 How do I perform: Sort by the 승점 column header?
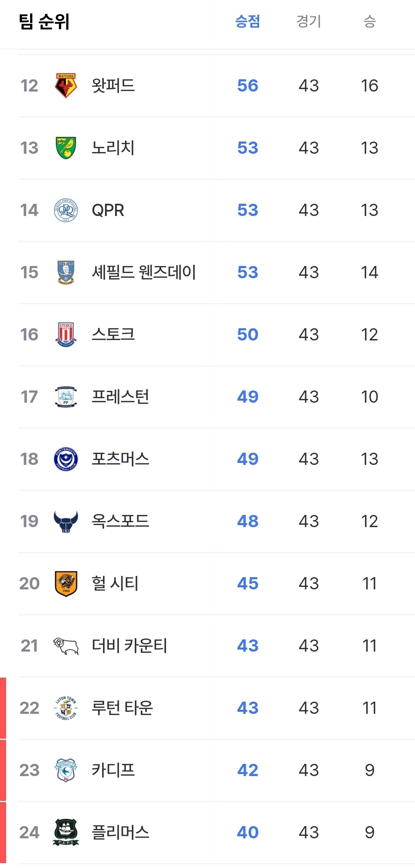[248, 21]
